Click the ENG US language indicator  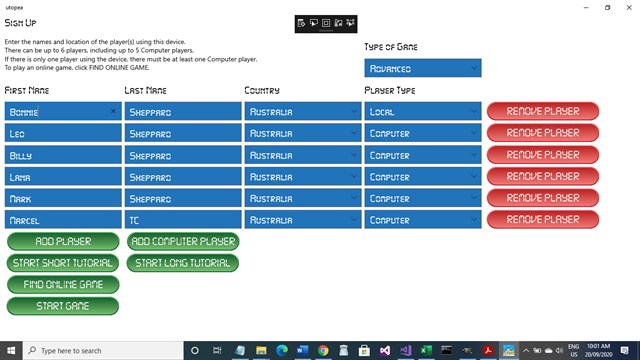(573, 351)
